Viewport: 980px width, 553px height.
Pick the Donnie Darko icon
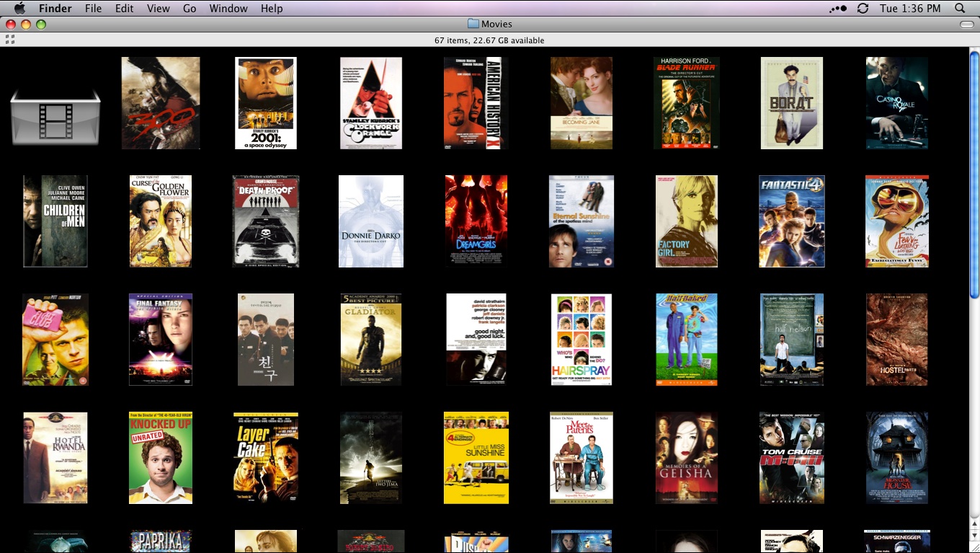tap(371, 221)
